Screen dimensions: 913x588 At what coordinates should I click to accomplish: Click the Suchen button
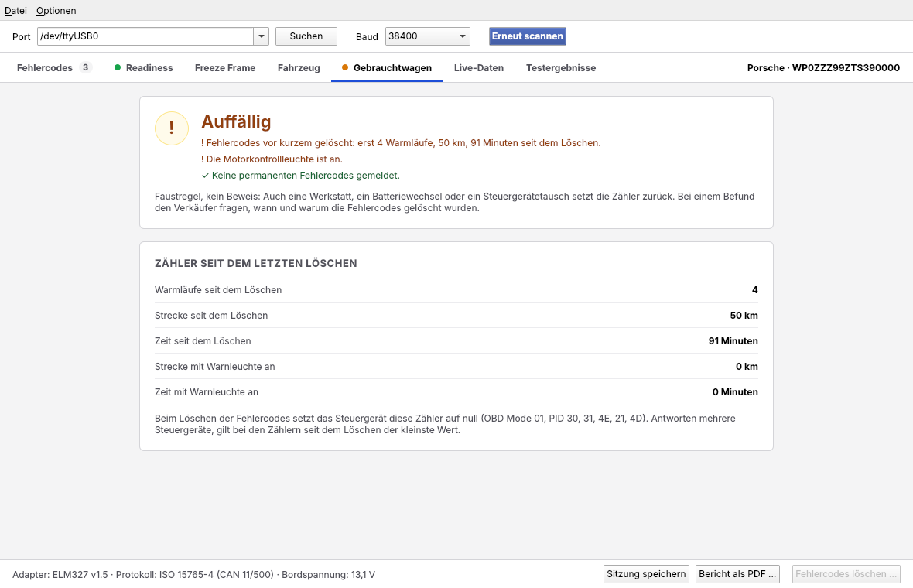click(x=306, y=36)
